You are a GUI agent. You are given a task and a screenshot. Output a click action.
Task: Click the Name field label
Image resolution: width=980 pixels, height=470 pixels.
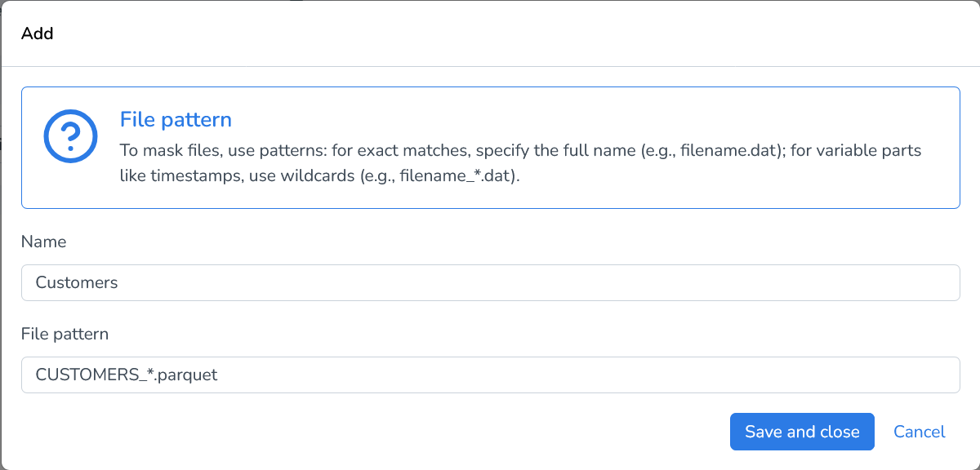[44, 242]
